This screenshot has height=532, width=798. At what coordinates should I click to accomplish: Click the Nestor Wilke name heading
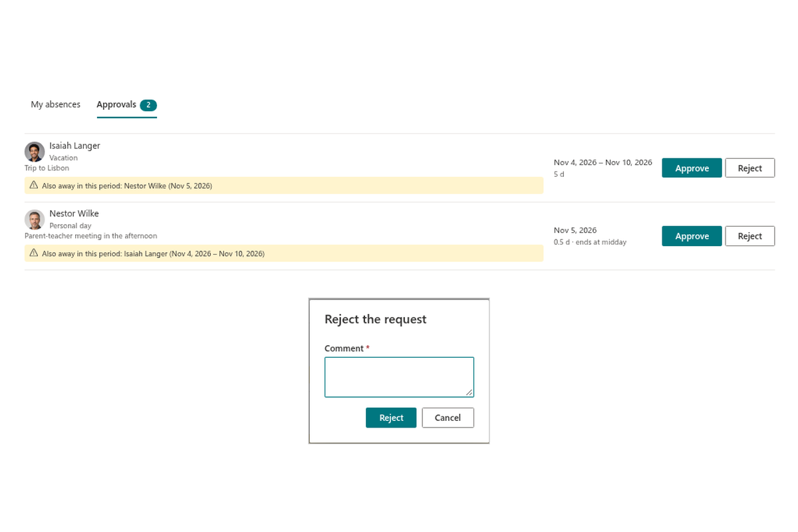[x=74, y=213]
